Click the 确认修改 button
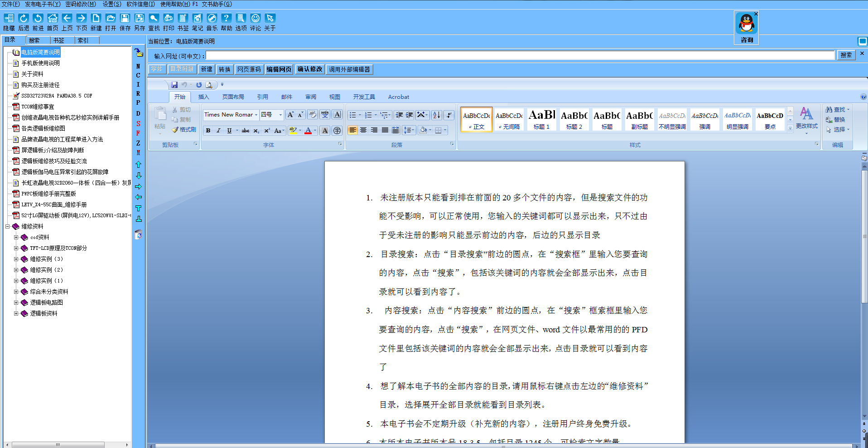 tap(310, 69)
